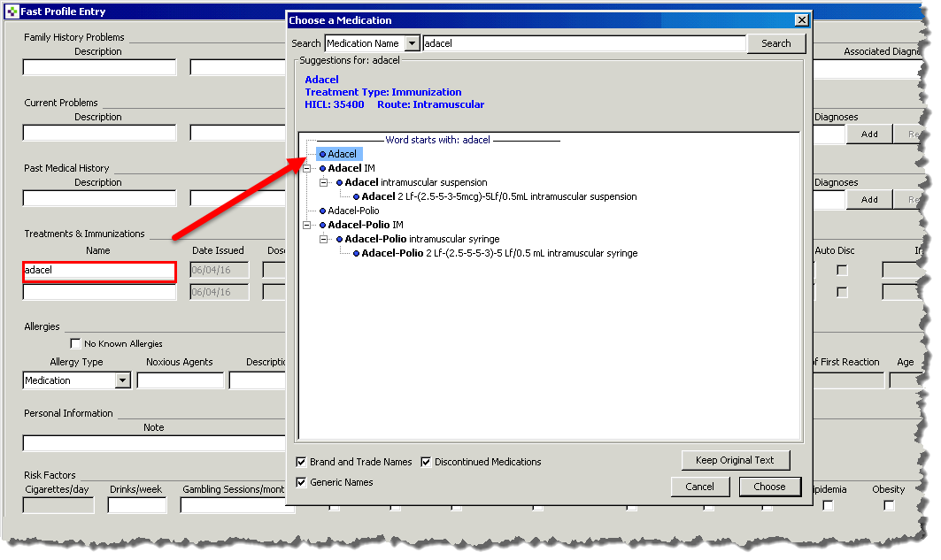This screenshot has height=560, width=941.
Task: Select the Adacel IM tree item
Action: 351,168
